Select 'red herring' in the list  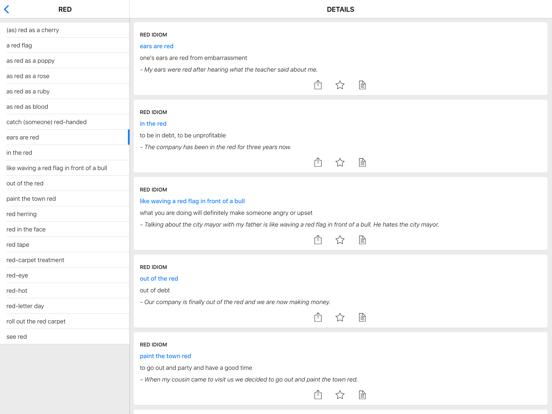pyautogui.click(x=65, y=214)
